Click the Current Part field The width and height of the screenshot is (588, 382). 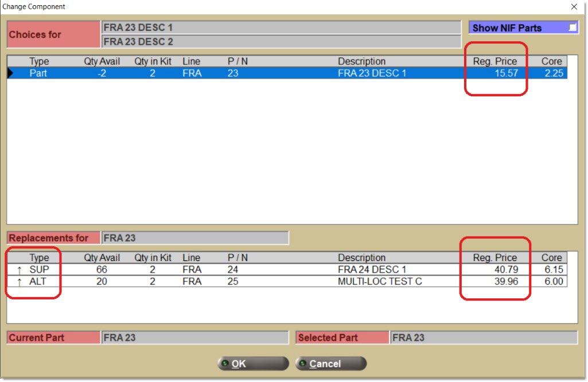(195, 338)
